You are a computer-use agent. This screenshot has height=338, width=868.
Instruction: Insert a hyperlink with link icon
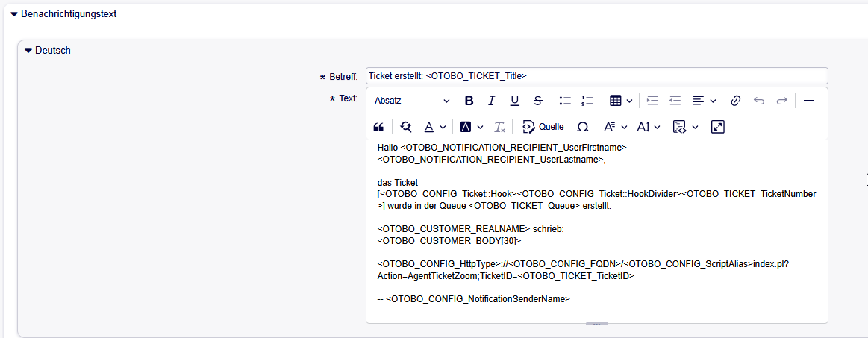[x=735, y=101]
